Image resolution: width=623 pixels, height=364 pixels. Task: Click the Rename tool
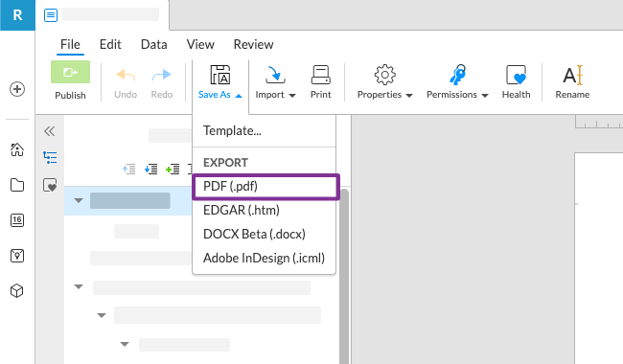pyautogui.click(x=572, y=82)
